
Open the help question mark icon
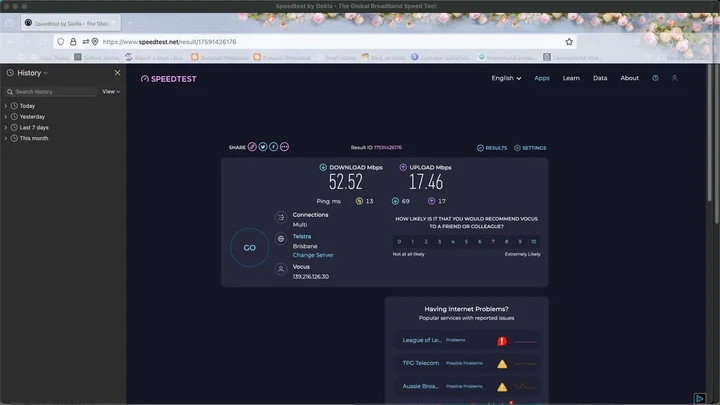click(655, 78)
